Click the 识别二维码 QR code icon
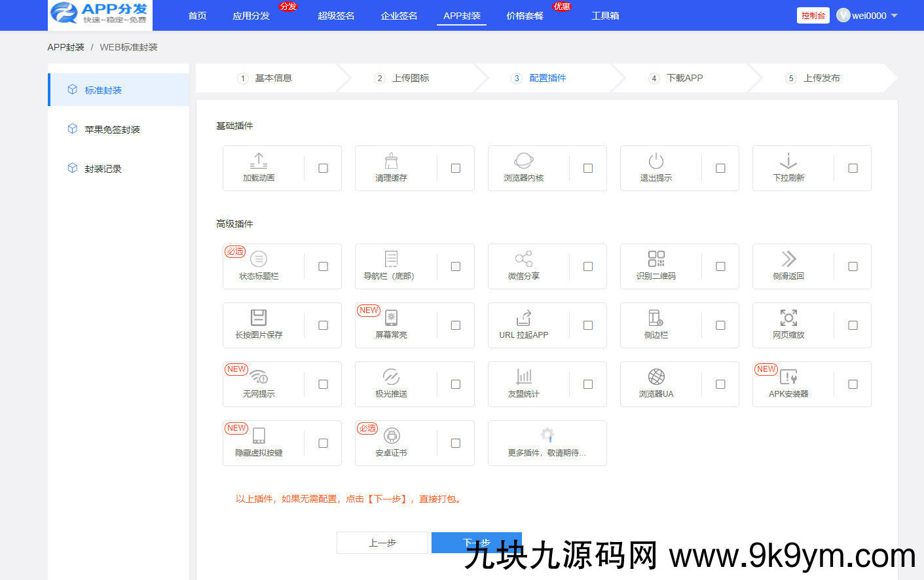924x580 pixels. [656, 259]
